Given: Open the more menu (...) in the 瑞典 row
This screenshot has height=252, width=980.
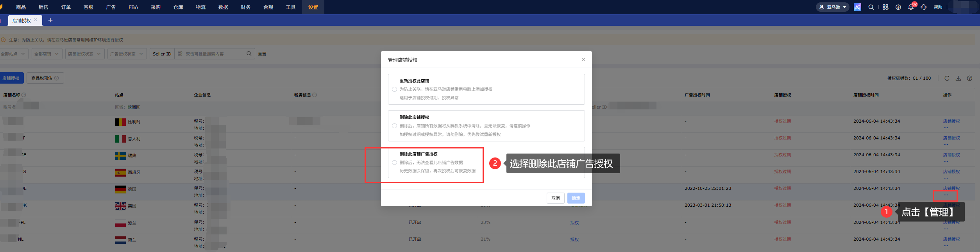Looking at the screenshot, I should pos(946,161).
